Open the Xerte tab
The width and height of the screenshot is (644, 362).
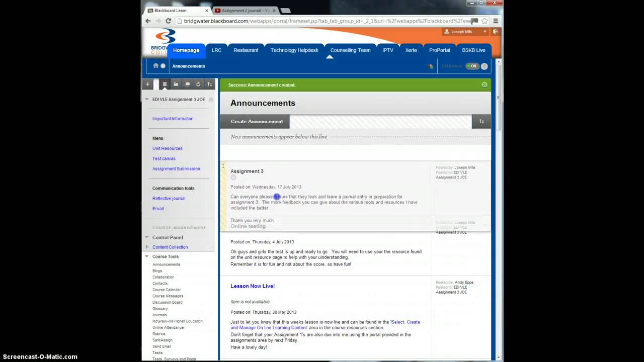click(x=411, y=50)
